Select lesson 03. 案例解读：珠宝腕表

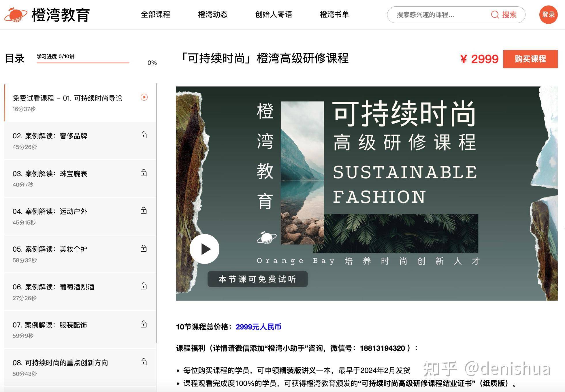pos(80,178)
